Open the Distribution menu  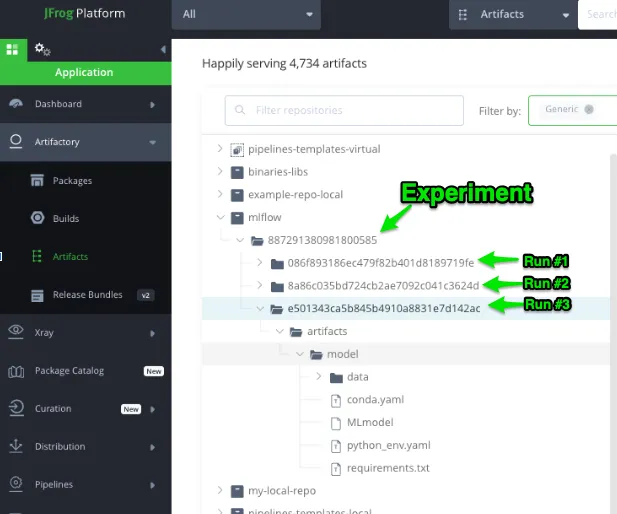86,447
